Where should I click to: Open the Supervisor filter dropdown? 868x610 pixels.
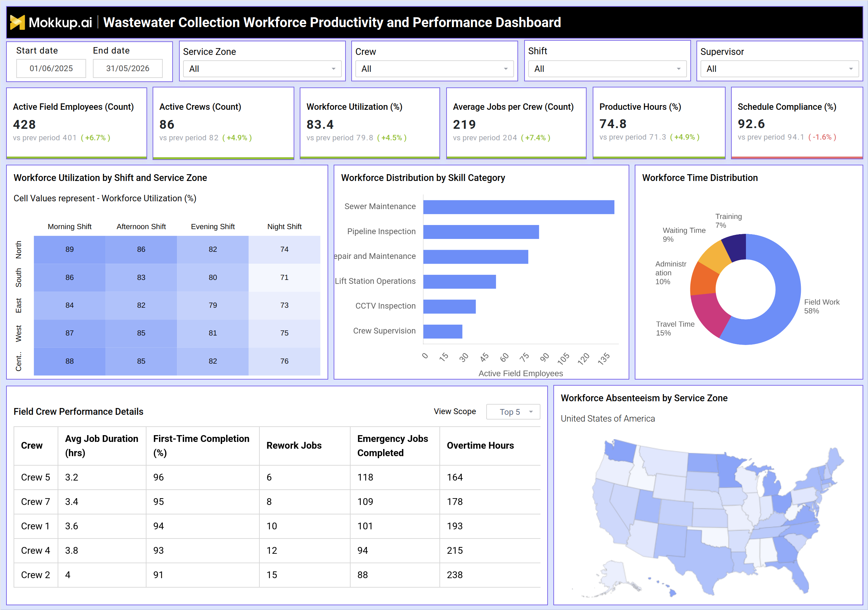point(780,69)
